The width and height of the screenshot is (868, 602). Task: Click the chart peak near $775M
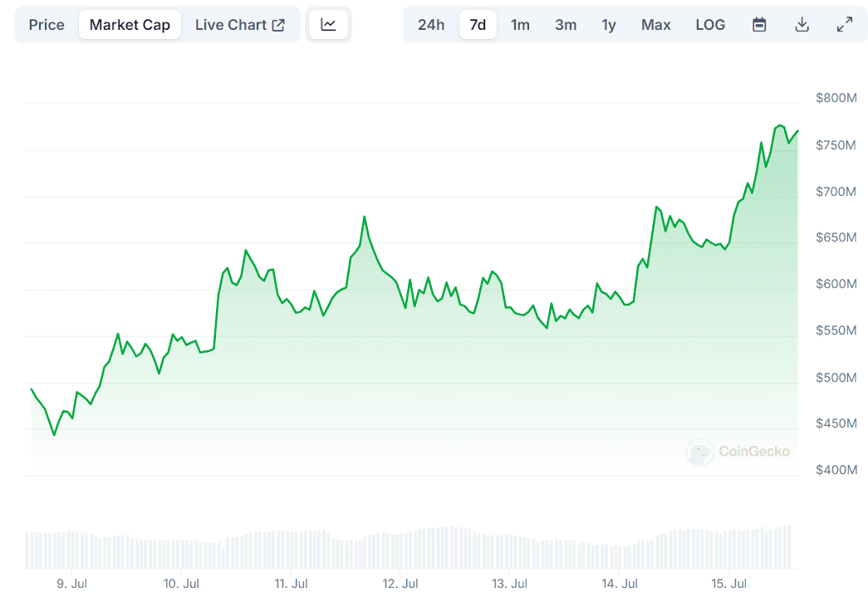tap(779, 125)
